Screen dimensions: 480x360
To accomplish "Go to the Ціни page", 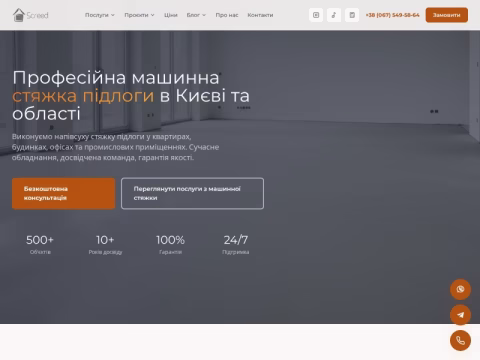I will (x=171, y=15).
